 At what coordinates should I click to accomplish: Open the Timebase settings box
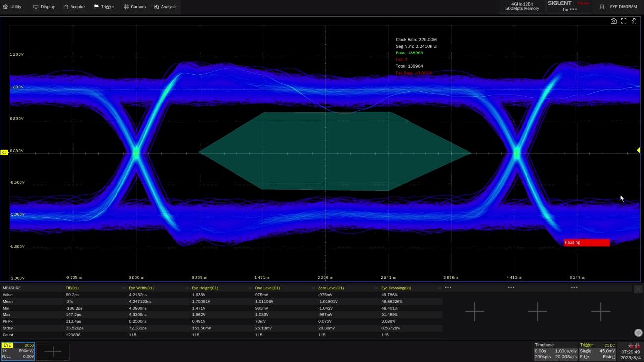pyautogui.click(x=555, y=351)
